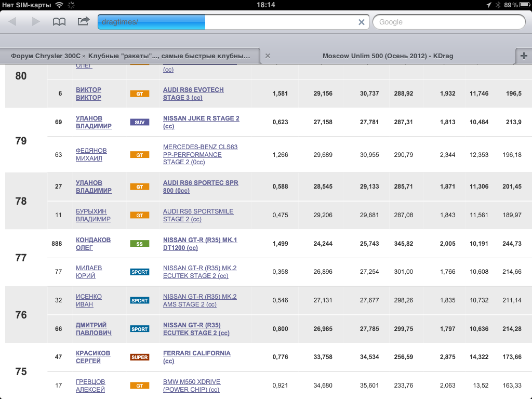Open driver link КРАСИКОВ СЕРГЕЙ

[93, 357]
